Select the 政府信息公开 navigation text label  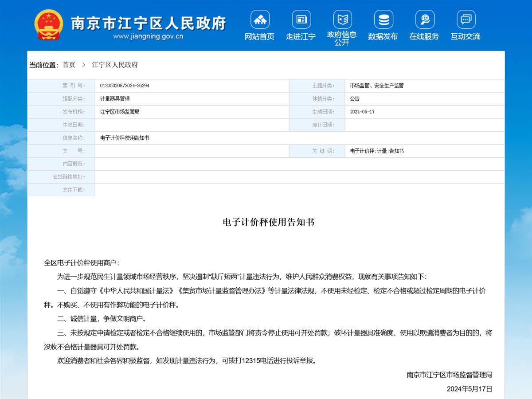tap(342, 39)
